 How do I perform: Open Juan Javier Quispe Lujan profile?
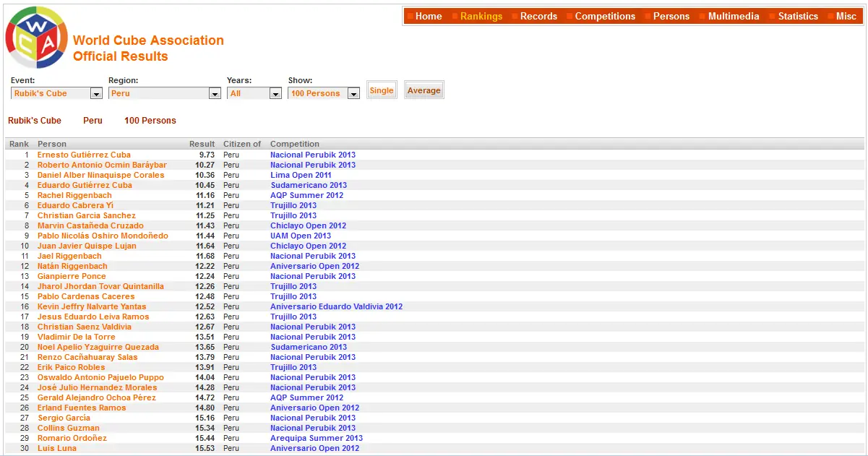[87, 246]
